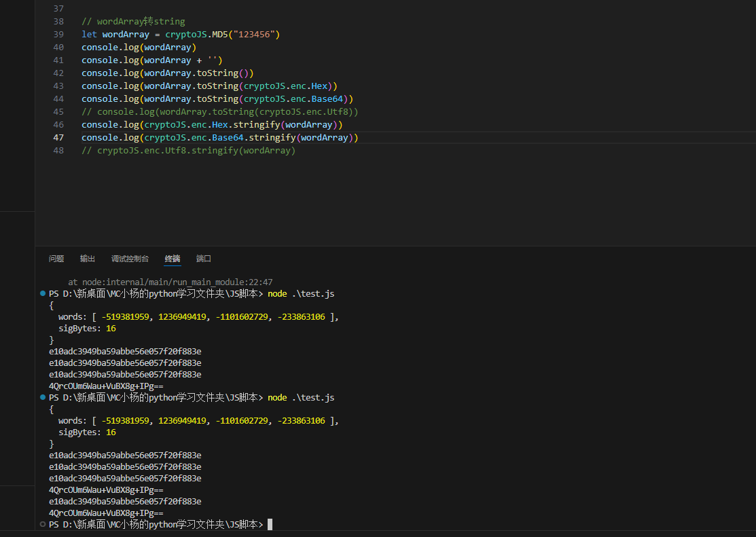The image size is (756, 537).
Task: Click the "123456" string on line 39
Action: tap(254, 35)
